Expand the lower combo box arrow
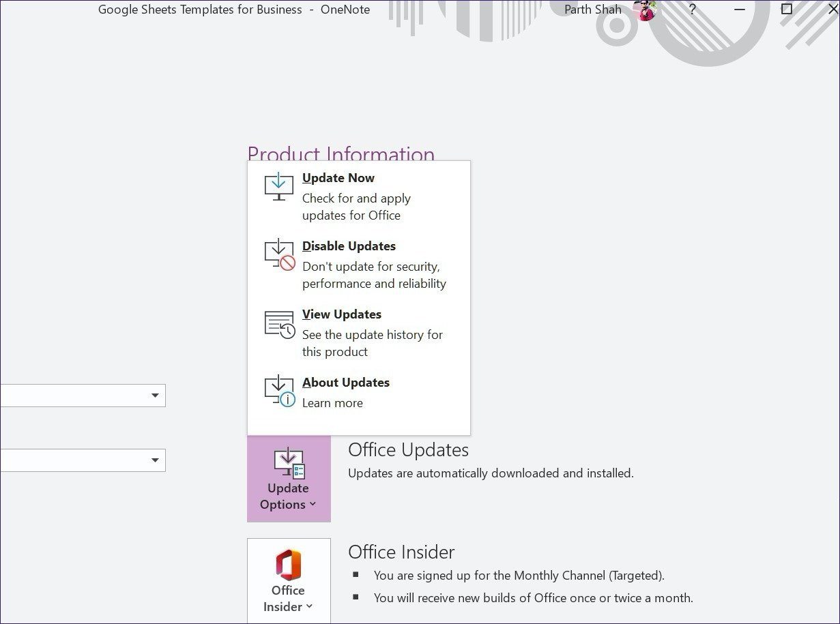Image resolution: width=840 pixels, height=624 pixels. pos(155,460)
